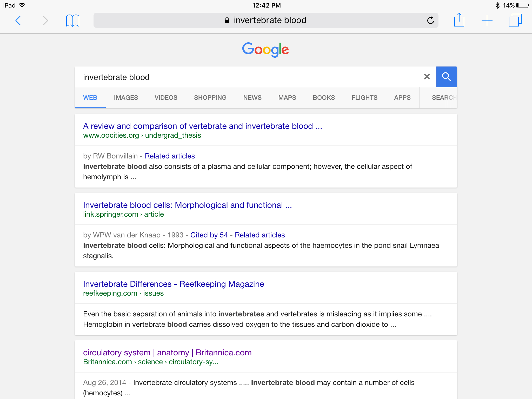Tap Safari's back arrow button
This screenshot has height=399, width=532.
tap(18, 21)
